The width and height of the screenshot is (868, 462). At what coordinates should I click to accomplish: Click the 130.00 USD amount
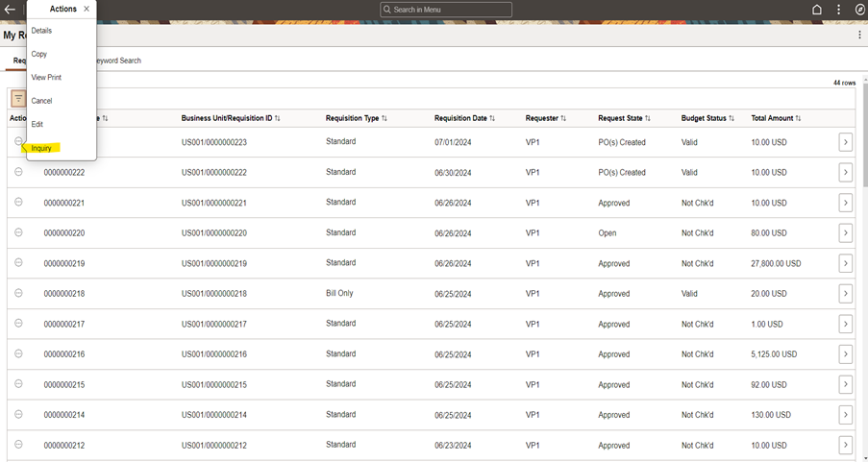click(771, 415)
